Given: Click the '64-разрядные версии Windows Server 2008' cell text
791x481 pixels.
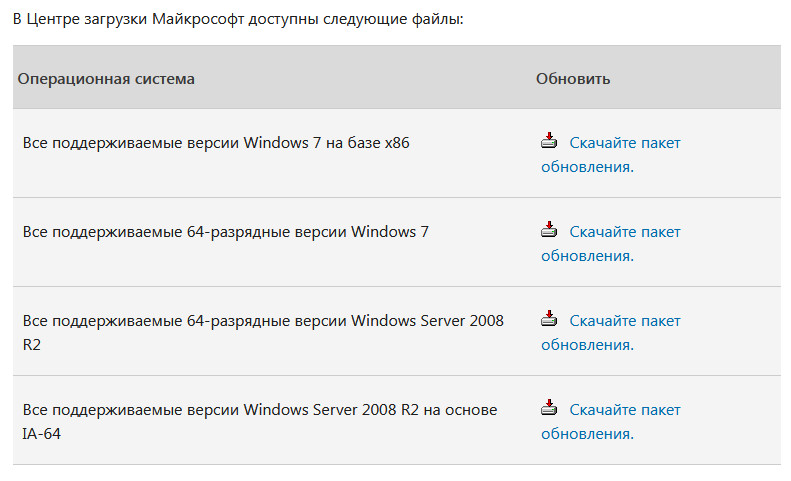Looking at the screenshot, I should click(x=346, y=320).
